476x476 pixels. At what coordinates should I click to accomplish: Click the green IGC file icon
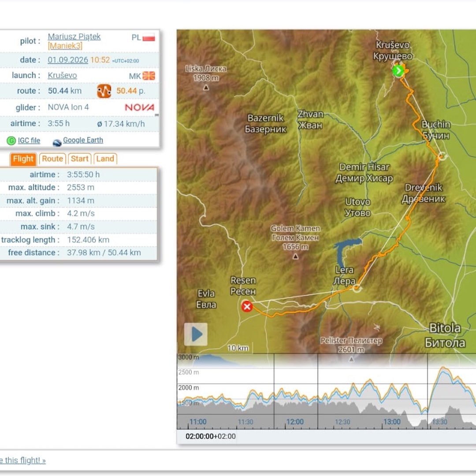[11, 141]
